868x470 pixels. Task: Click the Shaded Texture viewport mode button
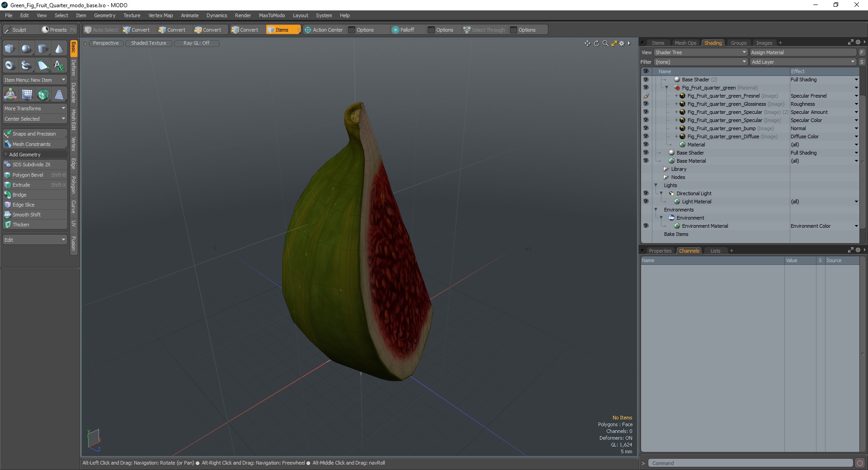148,43
